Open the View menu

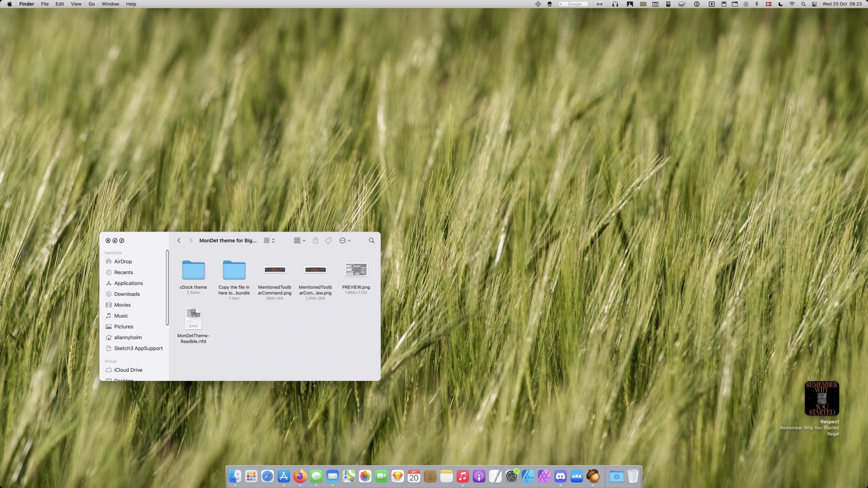tap(76, 4)
